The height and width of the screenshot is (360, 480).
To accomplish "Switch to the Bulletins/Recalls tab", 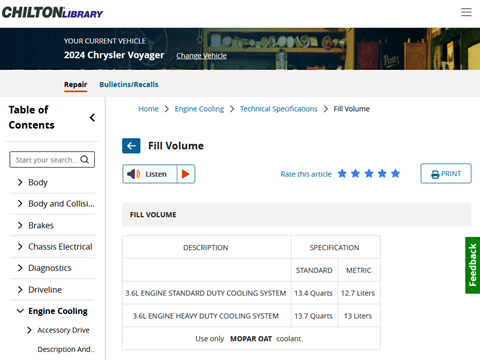I will 129,84.
